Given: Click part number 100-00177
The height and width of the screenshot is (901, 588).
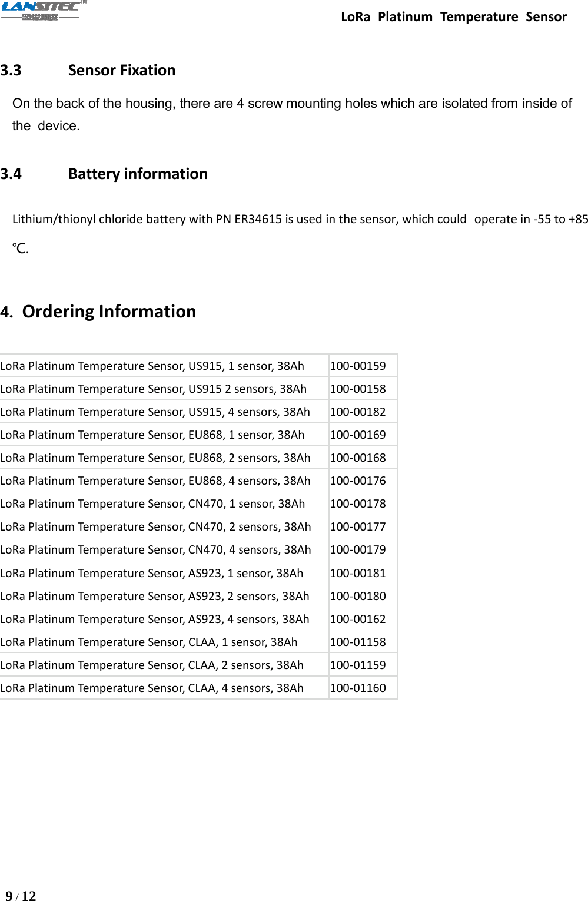Looking at the screenshot, I should click(358, 526).
